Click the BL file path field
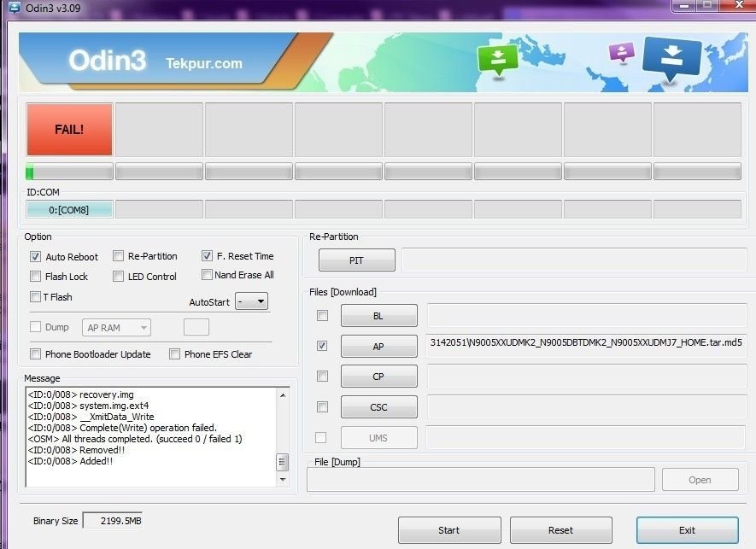The height and width of the screenshot is (549, 756). point(587,316)
